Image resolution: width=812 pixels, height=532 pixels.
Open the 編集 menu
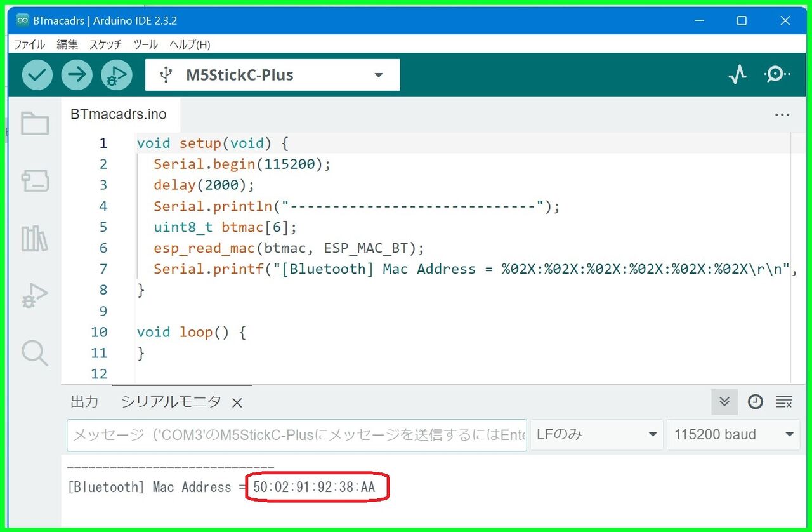point(67,44)
